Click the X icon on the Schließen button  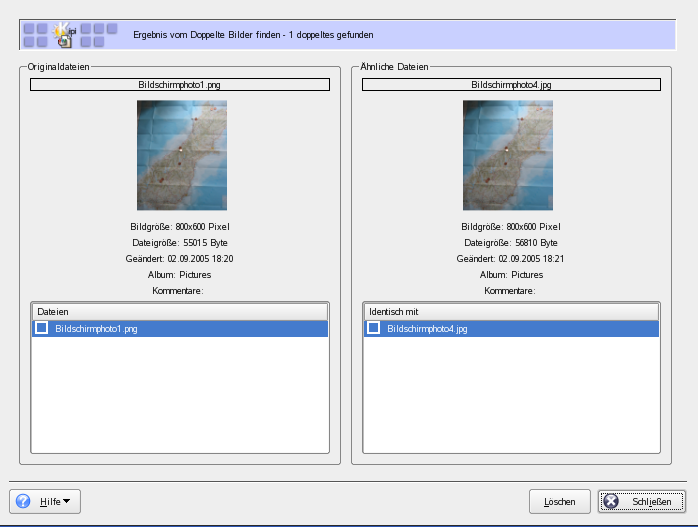point(611,501)
